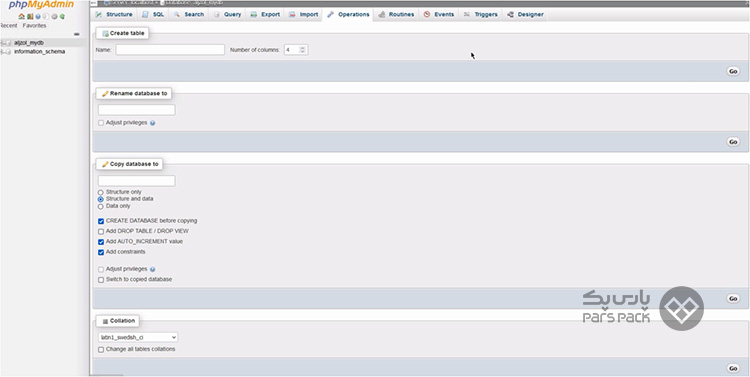The height and width of the screenshot is (377, 750).
Task: Click the Export tab icon
Action: (254, 14)
